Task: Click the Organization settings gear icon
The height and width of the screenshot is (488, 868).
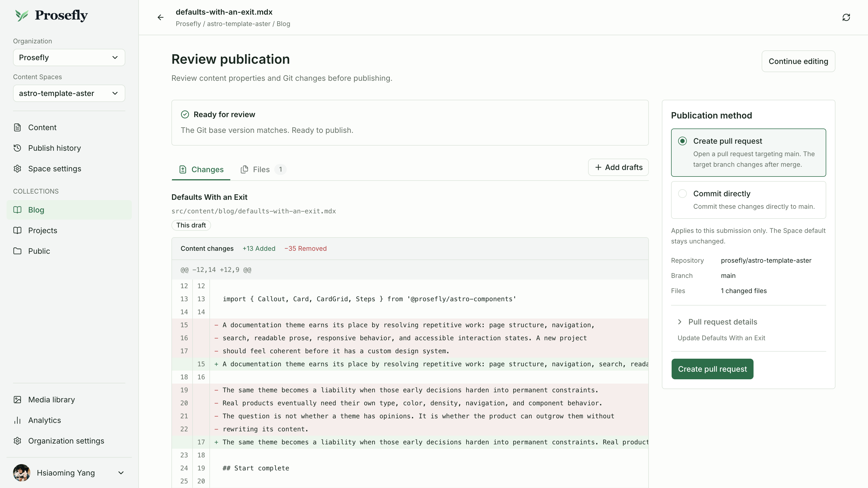Action: (x=18, y=441)
